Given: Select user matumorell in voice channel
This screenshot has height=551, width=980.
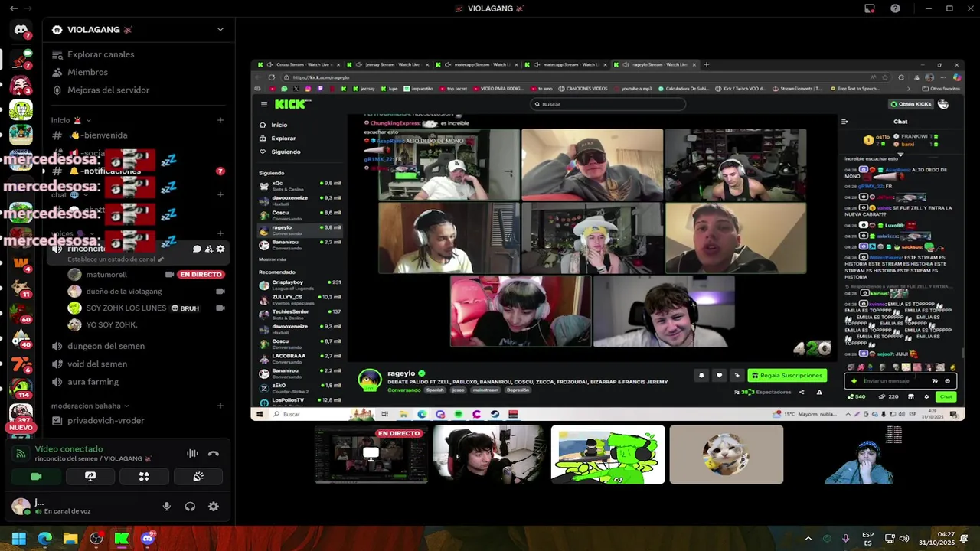Looking at the screenshot, I should pyautogui.click(x=106, y=275).
